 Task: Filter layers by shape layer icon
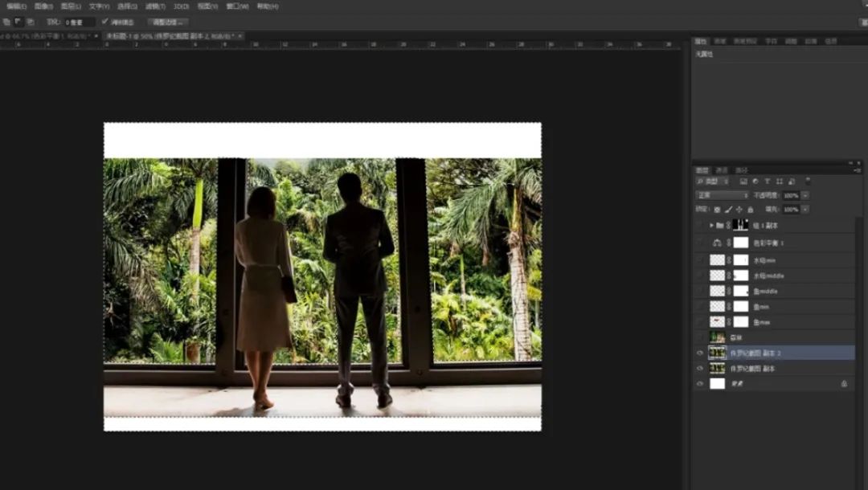tap(780, 182)
